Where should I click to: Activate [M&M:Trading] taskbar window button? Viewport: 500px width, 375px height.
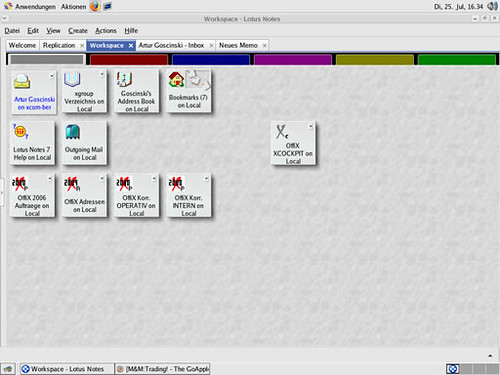tap(163, 369)
